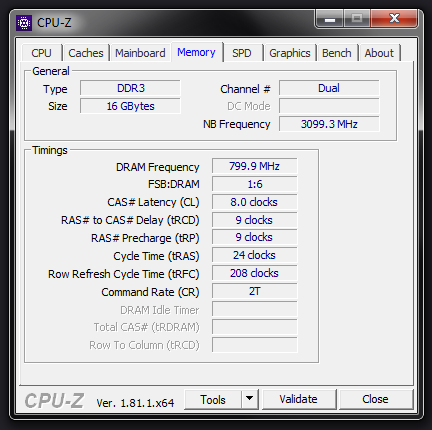The height and width of the screenshot is (430, 432).
Task: Click the Validate button
Action: point(299,399)
